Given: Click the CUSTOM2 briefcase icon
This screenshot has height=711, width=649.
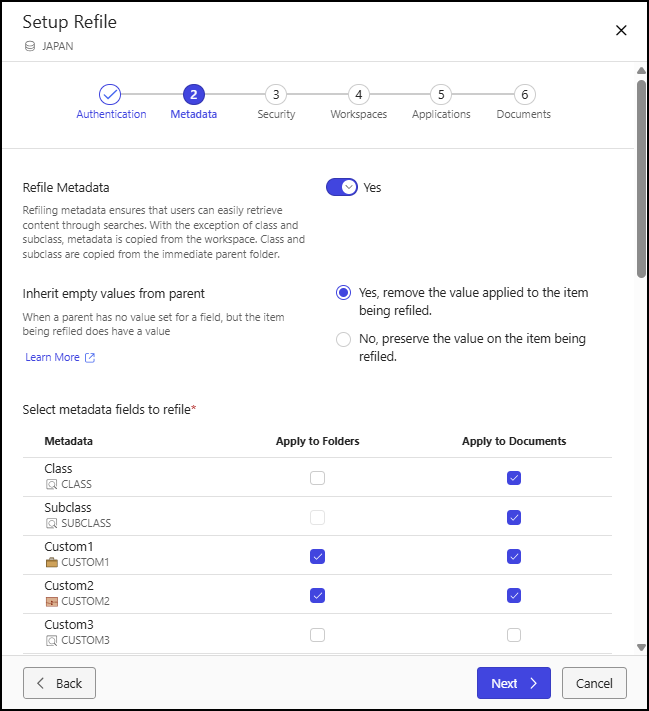Looking at the screenshot, I should pyautogui.click(x=52, y=601).
